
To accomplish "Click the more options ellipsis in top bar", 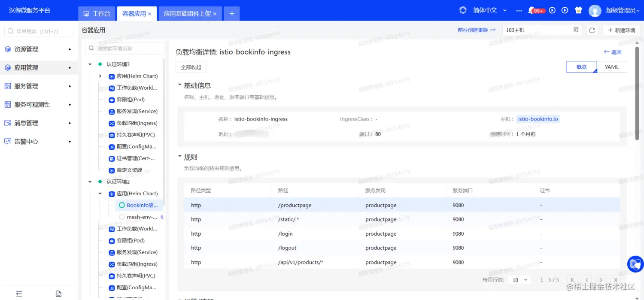I will [519, 10].
